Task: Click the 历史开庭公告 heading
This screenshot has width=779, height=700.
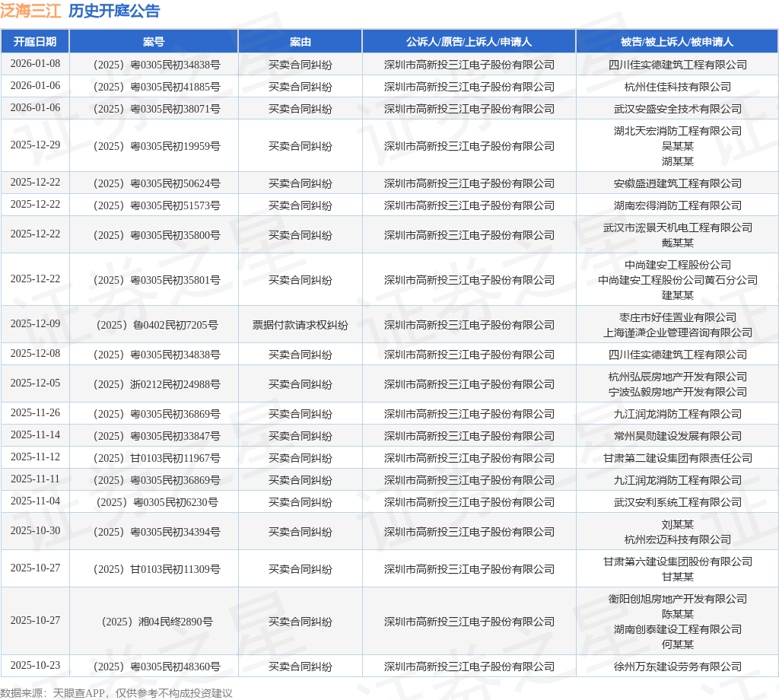Action: click(114, 11)
